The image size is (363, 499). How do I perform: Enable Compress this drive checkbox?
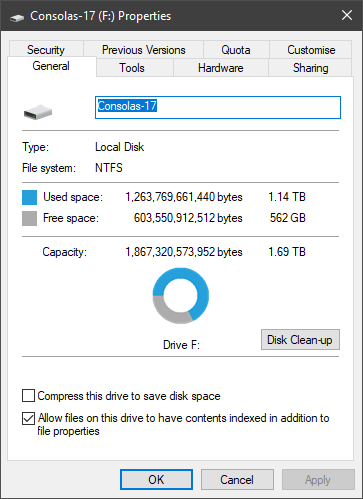(28, 396)
